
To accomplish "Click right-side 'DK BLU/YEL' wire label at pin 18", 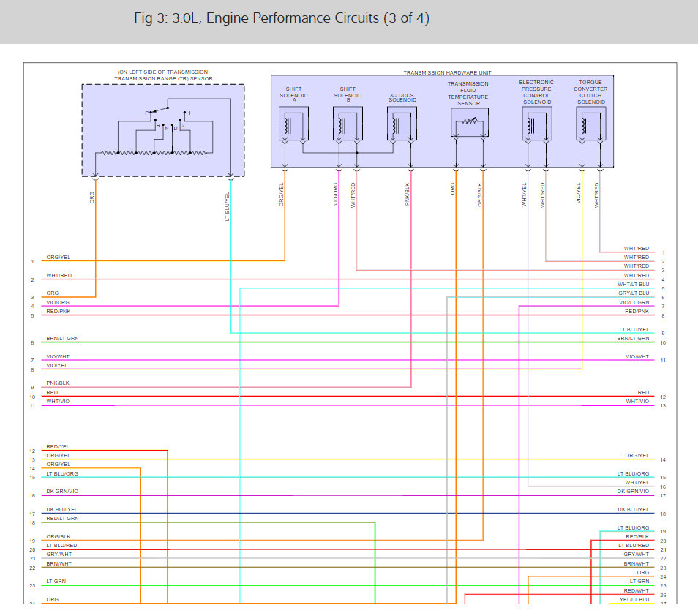I will (634, 510).
